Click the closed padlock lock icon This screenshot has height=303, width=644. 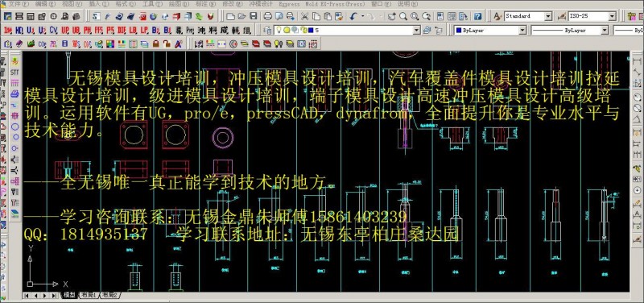(x=156, y=44)
